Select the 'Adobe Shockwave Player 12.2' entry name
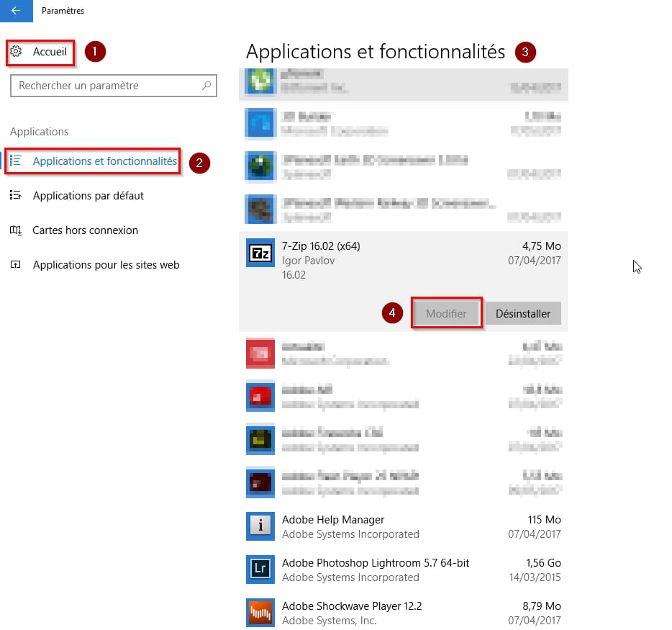 pos(352,606)
